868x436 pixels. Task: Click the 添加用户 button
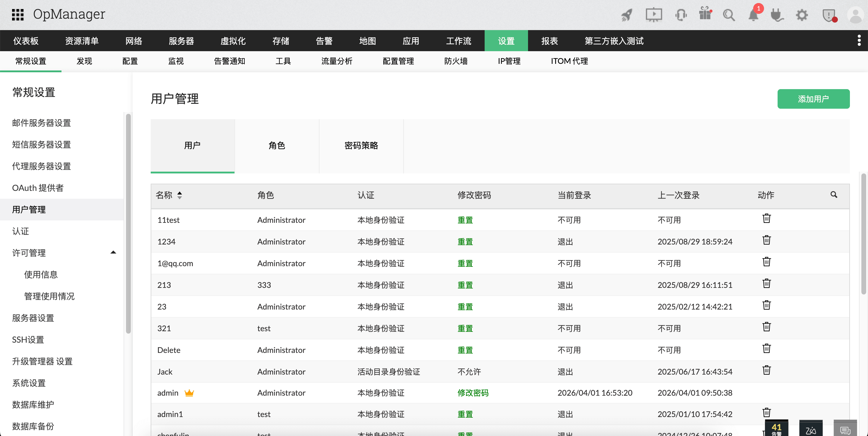[813, 99]
